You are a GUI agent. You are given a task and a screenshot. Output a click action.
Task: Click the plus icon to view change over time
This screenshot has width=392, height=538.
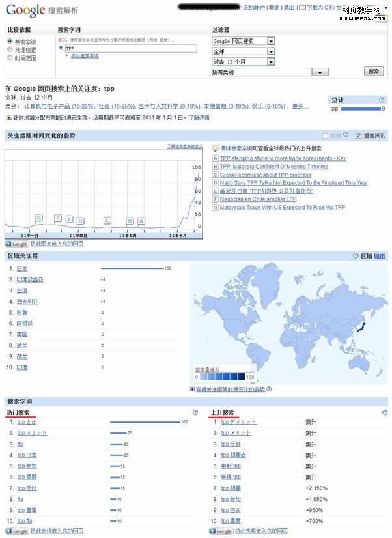click(192, 389)
